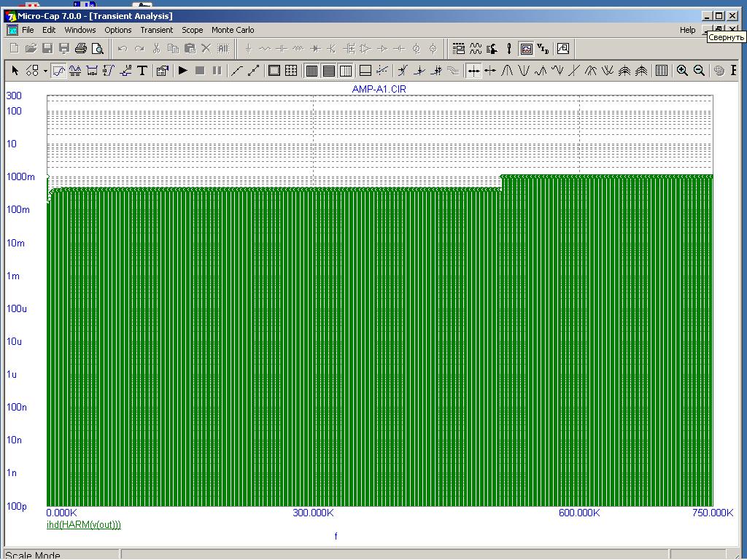Viewport: 747px width, 560px height.
Task: Click the Scale Mode status bar text
Action: coord(32,555)
